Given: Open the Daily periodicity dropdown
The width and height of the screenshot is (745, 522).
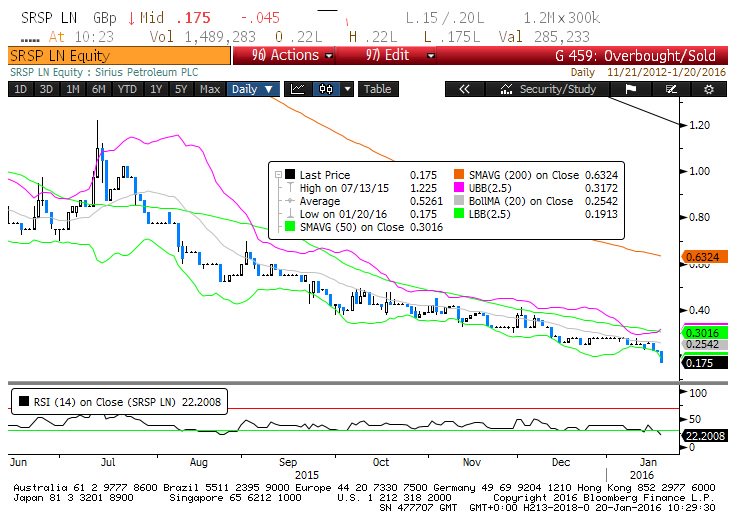Looking at the screenshot, I should [x=253, y=89].
